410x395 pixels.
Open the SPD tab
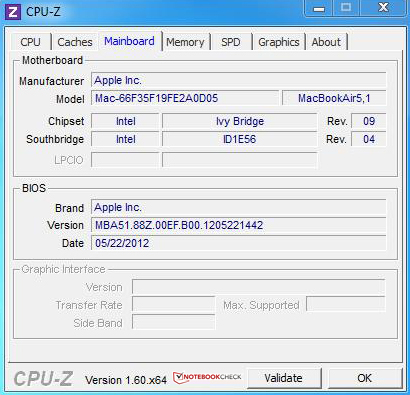(231, 42)
